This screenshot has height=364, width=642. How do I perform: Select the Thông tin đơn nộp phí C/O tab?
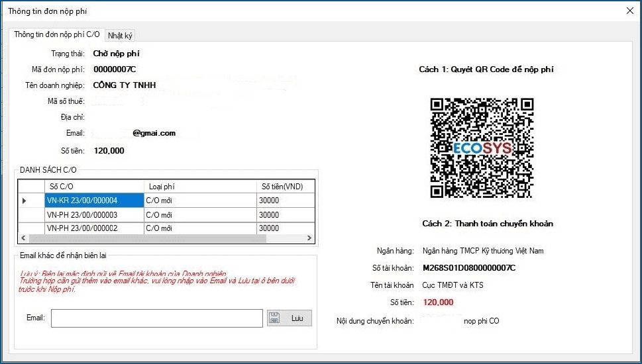(x=57, y=34)
